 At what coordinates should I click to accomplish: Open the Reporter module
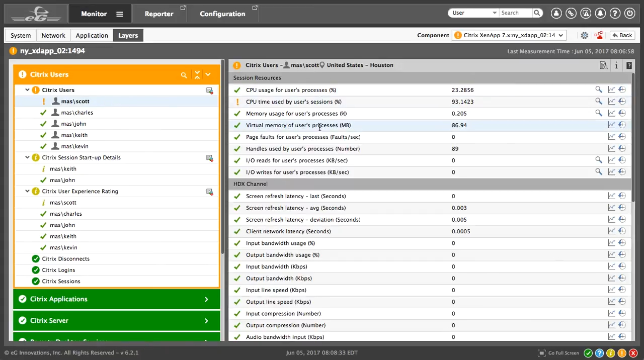point(159,14)
